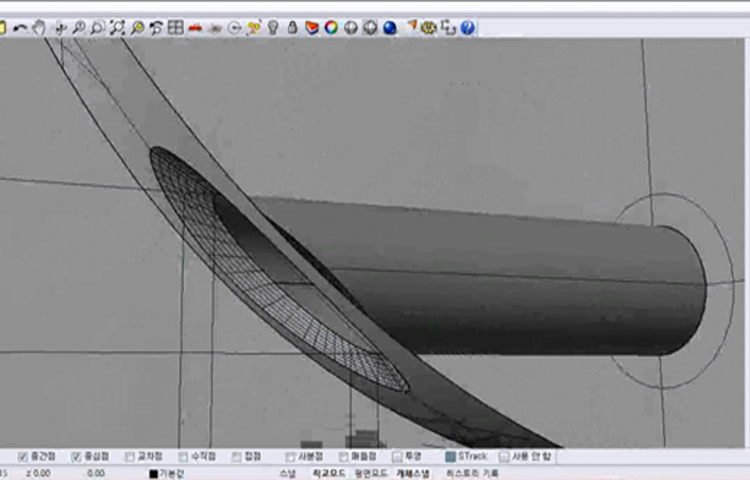Click the padlock lock objects icon
Screen dimensions: 750x480
click(x=291, y=28)
